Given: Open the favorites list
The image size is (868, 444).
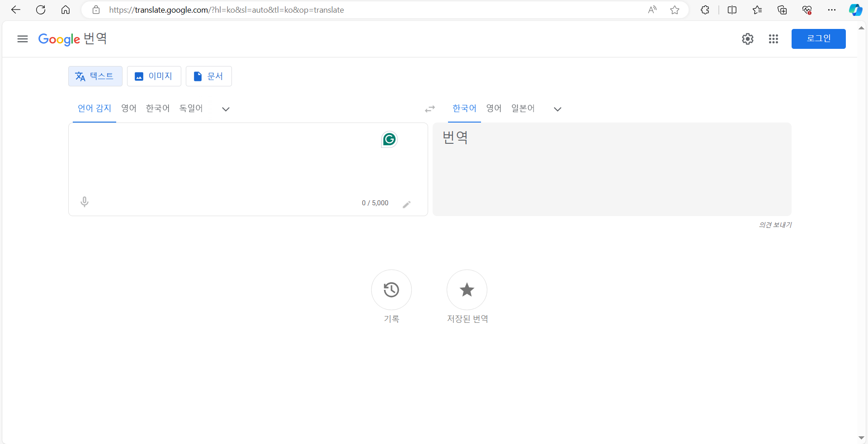Looking at the screenshot, I should click(x=757, y=10).
